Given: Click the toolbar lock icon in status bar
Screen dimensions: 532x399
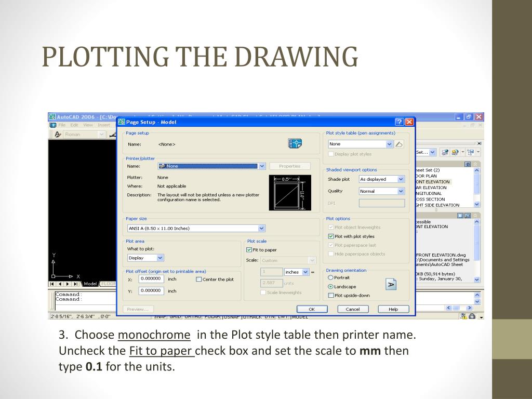Looking at the screenshot, I should pos(472,316).
